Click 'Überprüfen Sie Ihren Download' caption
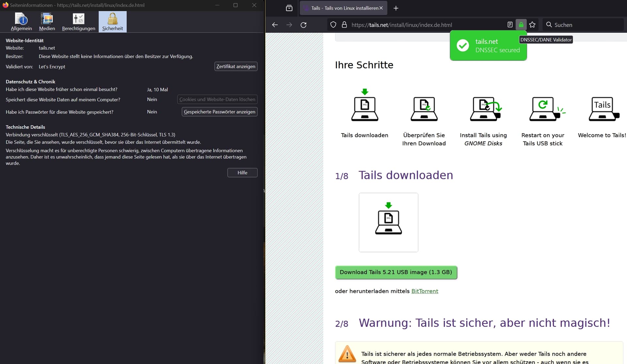The width and height of the screenshot is (627, 364). (x=424, y=139)
